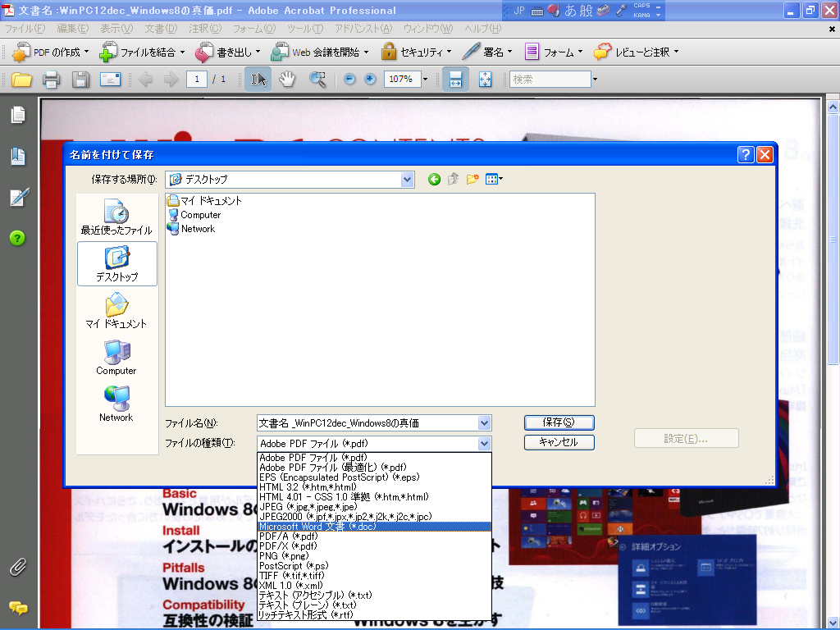Choose PNG (*.png) file type
This screenshot has height=630, width=840.
tap(374, 556)
